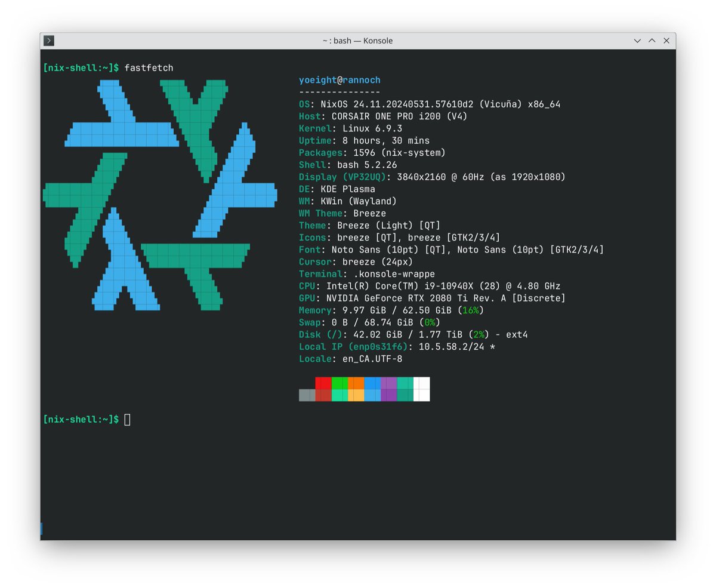Viewport: 716px width, 588px height.
Task: Select the 'yoeight@rannoch' user host line
Action: click(340, 80)
